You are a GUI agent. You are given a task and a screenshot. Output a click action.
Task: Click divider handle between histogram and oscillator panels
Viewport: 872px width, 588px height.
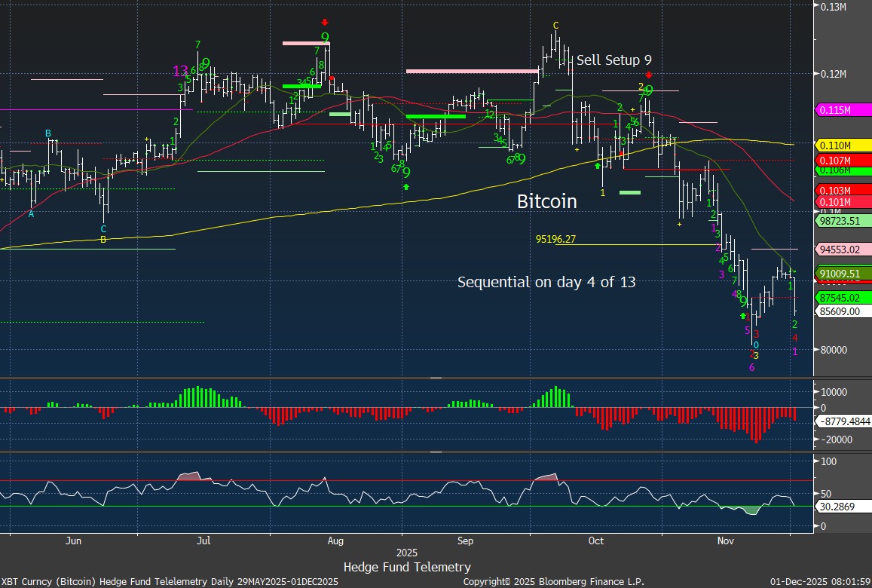436,452
